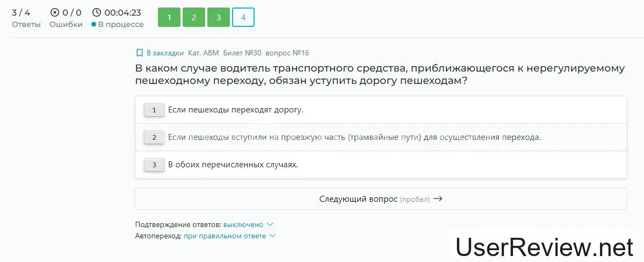Click the bookmark icon beside В закладки

click(139, 53)
